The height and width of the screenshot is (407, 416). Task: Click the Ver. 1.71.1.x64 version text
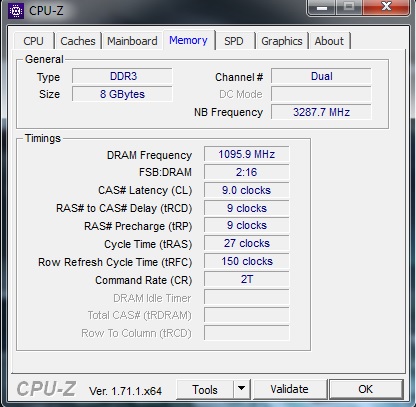tap(125, 391)
